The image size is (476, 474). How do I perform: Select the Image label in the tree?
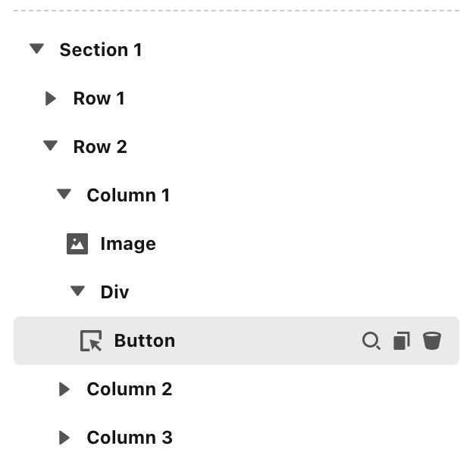(128, 244)
